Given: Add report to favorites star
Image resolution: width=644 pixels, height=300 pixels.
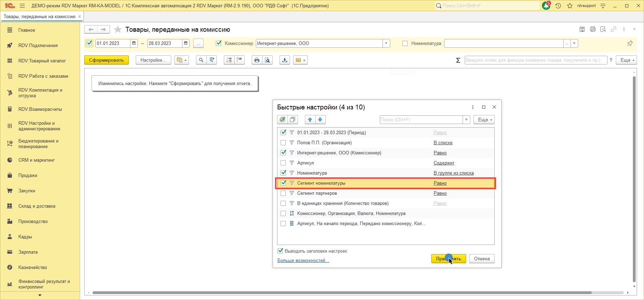Looking at the screenshot, I should coord(118,30).
